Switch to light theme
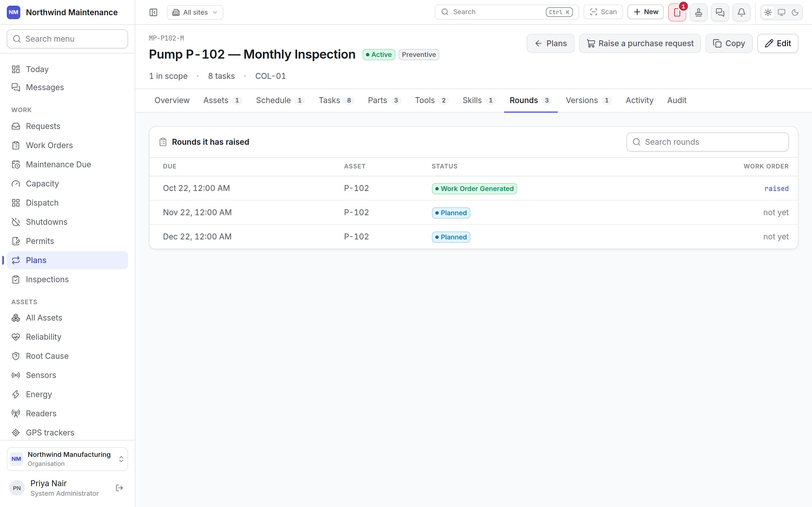 click(768, 12)
